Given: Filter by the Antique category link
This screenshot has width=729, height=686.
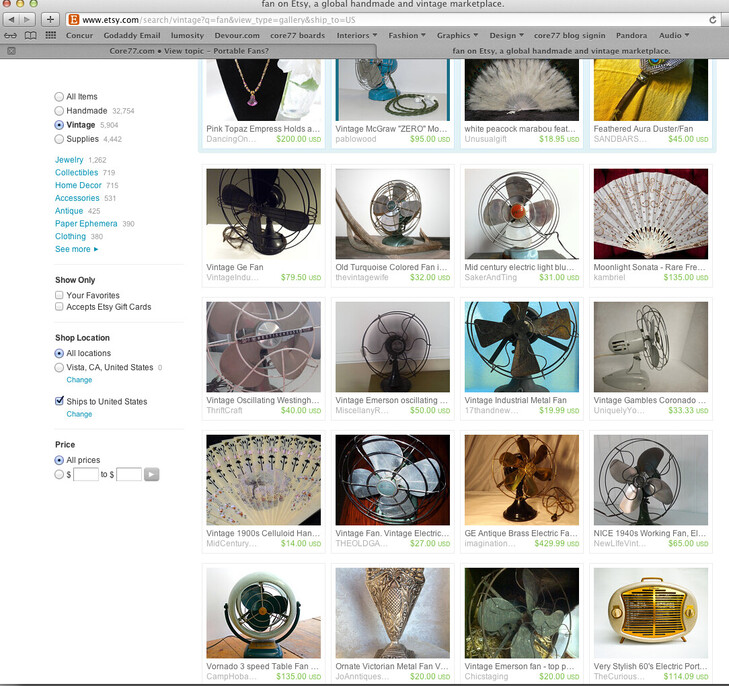Looking at the screenshot, I should 69,211.
